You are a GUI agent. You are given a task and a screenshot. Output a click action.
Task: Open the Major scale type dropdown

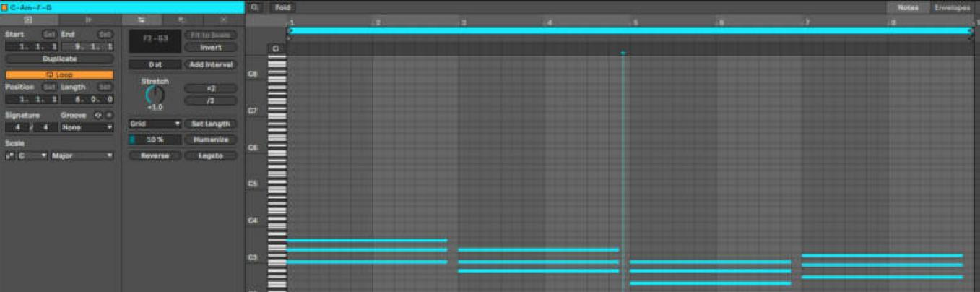82,155
